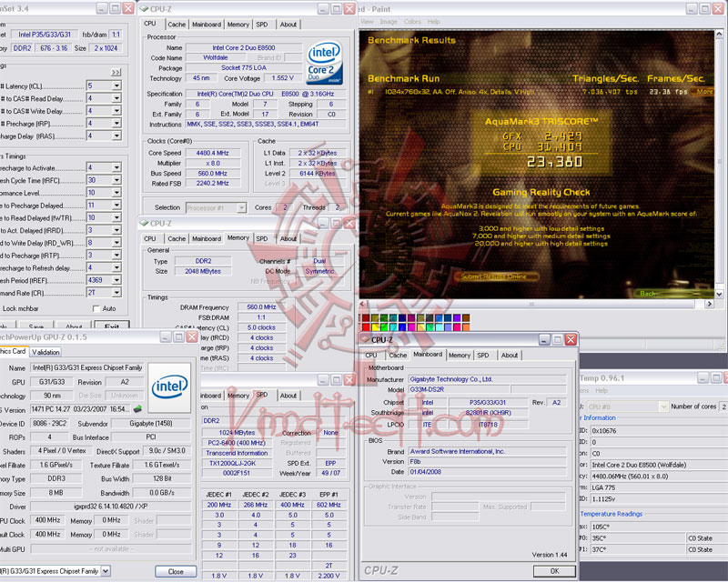Click Paint horizontal scrollbar left arrow
728x582 pixels.
[x=364, y=304]
